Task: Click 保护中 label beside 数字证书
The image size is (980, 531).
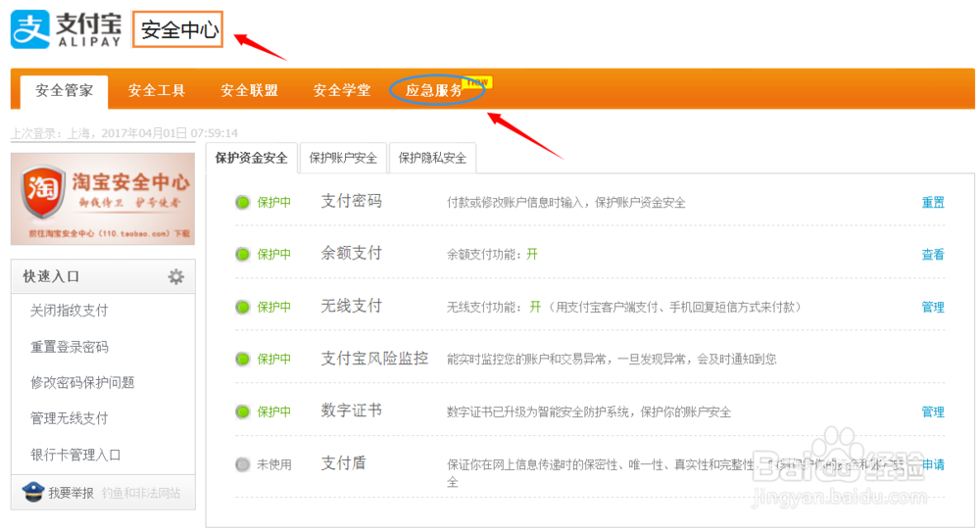Action: [x=274, y=411]
